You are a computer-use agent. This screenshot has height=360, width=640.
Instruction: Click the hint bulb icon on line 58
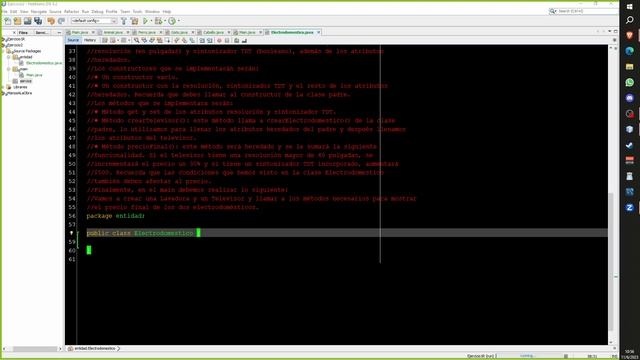pyautogui.click(x=71, y=233)
